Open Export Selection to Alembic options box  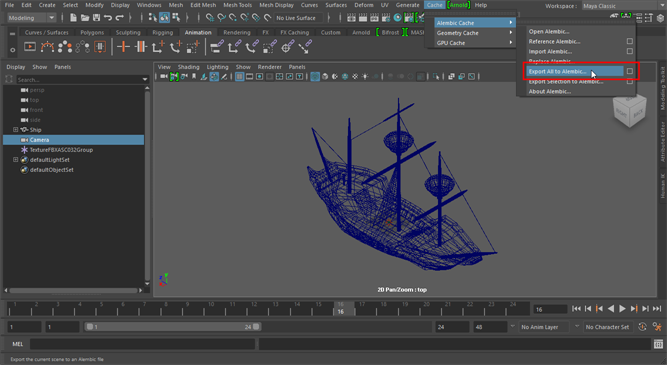pos(630,81)
